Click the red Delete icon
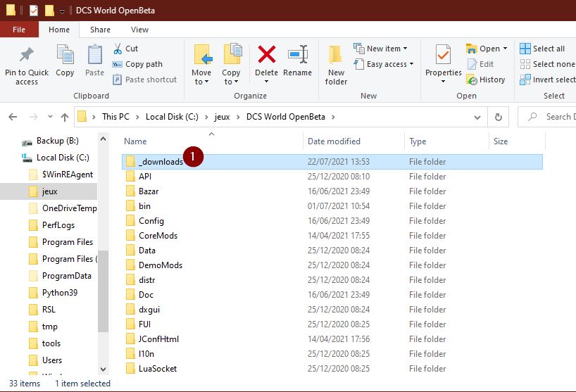Viewport: 576px width, 392px height. coord(266,56)
